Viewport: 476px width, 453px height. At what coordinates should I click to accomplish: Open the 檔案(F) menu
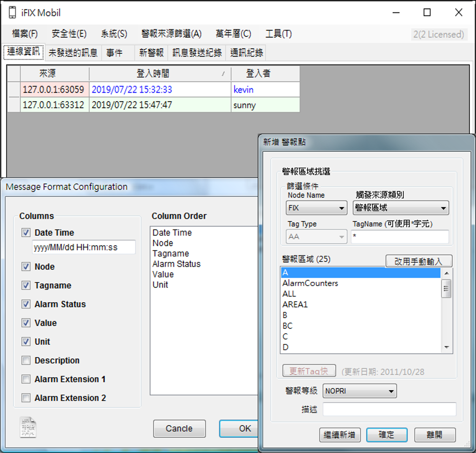[x=25, y=34]
